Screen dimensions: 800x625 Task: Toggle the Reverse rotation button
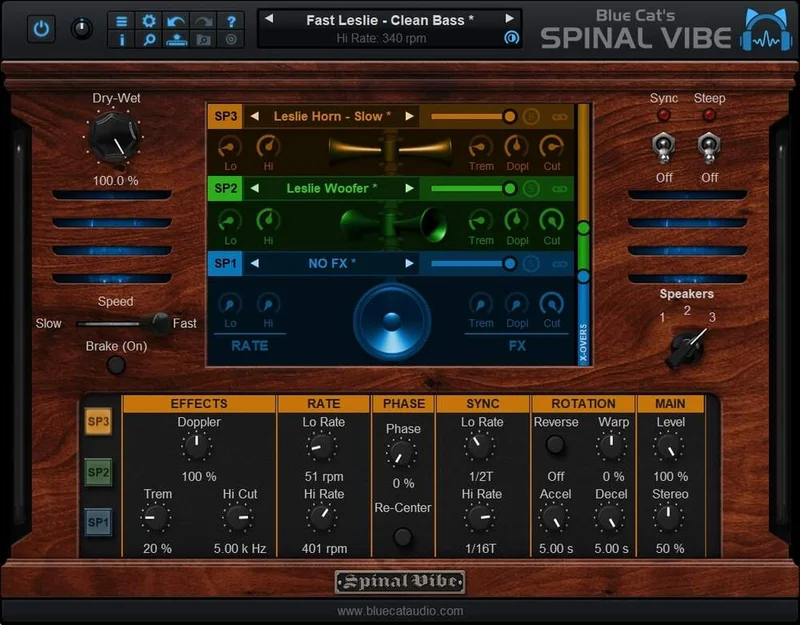[x=555, y=445]
